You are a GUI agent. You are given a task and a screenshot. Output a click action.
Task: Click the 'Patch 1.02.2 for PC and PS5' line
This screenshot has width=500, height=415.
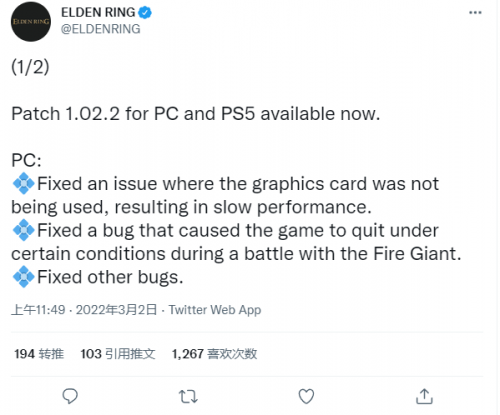pyautogui.click(x=196, y=114)
